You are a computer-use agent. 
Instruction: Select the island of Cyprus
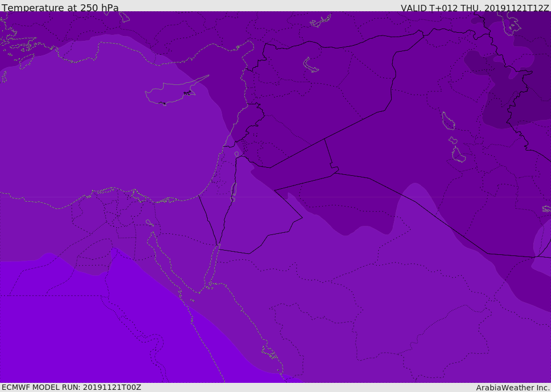point(171,93)
